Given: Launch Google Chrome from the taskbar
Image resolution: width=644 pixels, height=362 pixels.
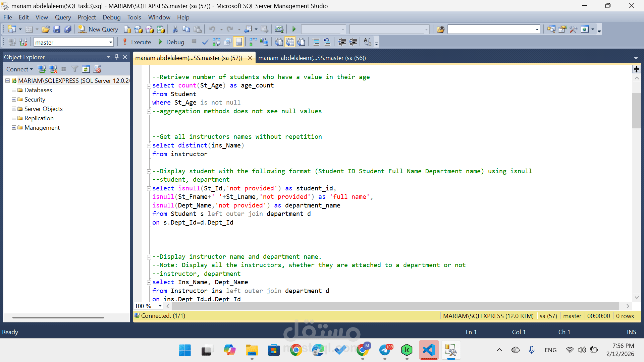Looking at the screenshot, I should (297, 350).
